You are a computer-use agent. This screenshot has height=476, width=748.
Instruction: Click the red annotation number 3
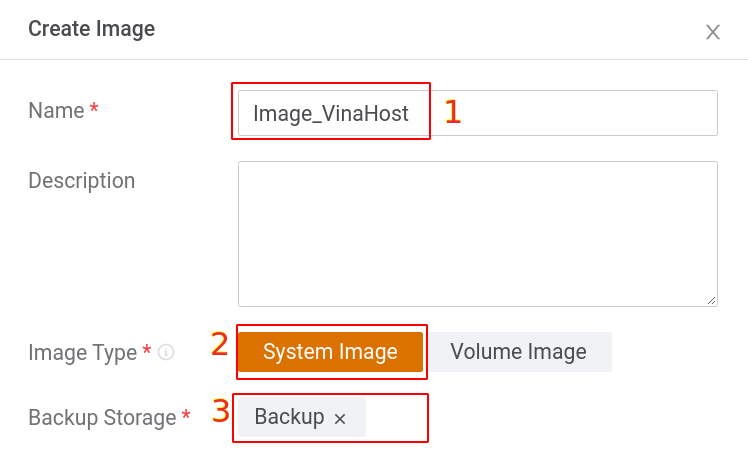221,411
